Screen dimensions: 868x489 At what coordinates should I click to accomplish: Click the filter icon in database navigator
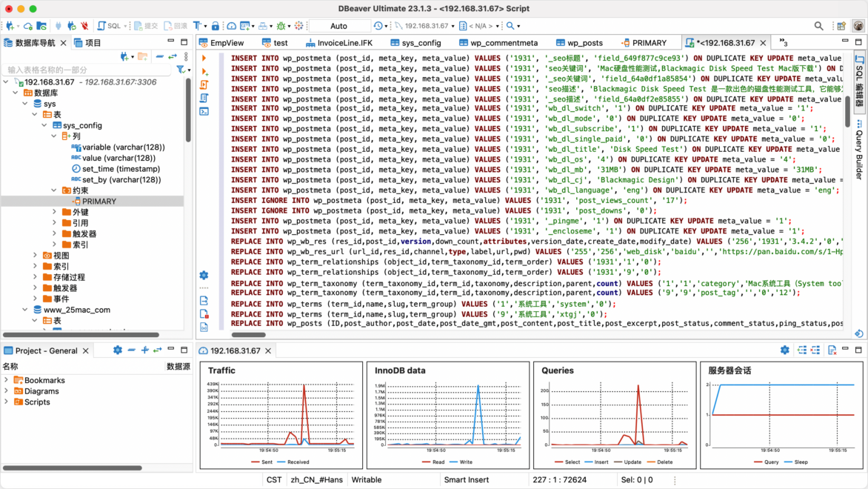tap(181, 70)
